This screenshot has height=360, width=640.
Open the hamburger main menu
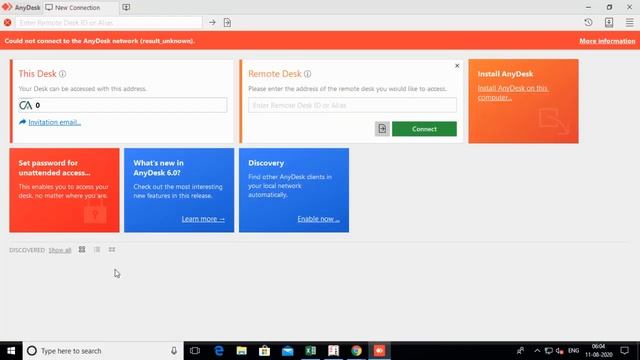point(629,22)
